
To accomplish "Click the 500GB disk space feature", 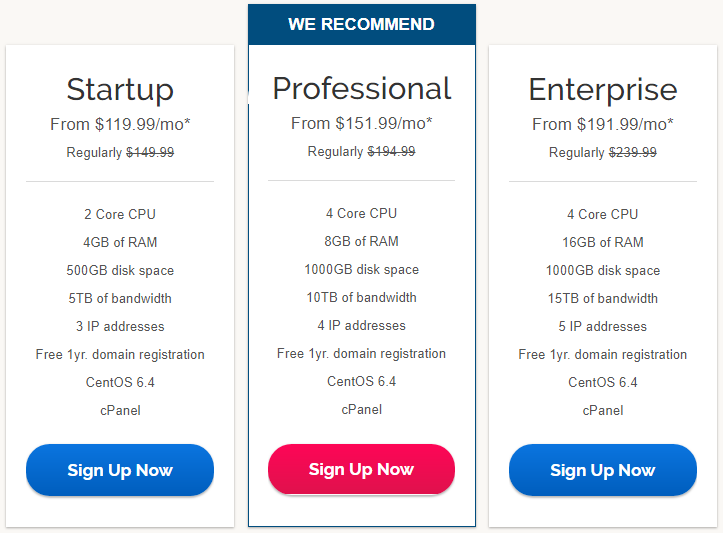I will coord(120,270).
